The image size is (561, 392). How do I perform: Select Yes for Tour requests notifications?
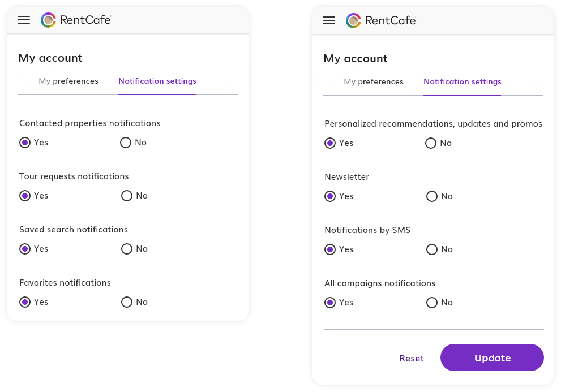pos(25,196)
